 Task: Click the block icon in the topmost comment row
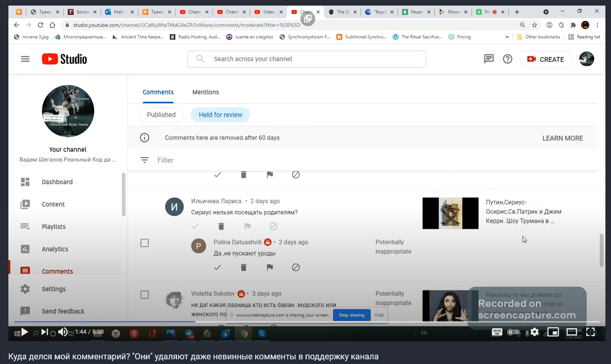tap(296, 174)
